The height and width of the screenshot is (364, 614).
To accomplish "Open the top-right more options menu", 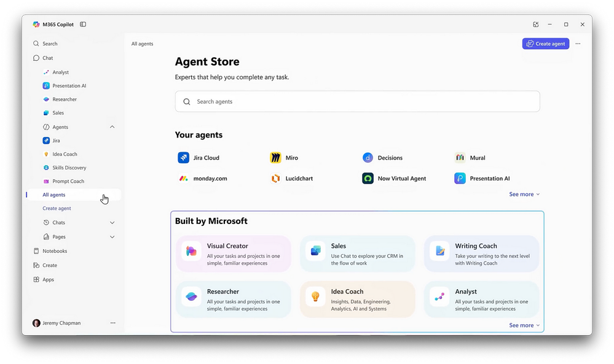I will 578,44.
